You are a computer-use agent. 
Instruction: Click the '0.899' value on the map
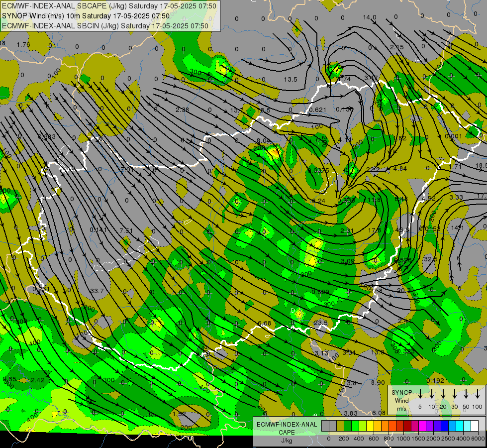click(320, 292)
